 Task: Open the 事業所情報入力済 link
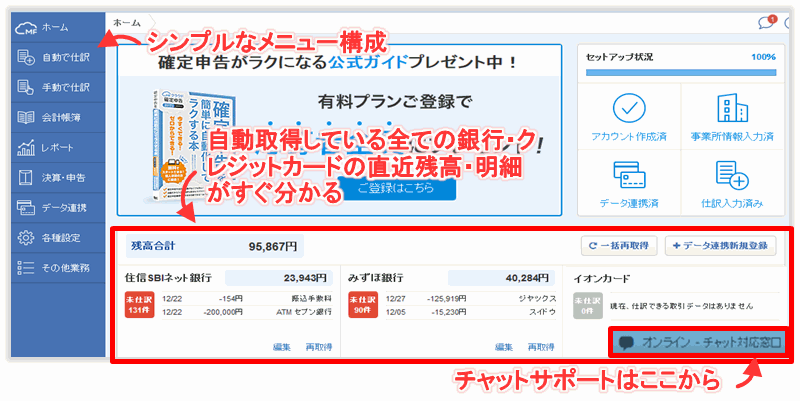tap(732, 137)
